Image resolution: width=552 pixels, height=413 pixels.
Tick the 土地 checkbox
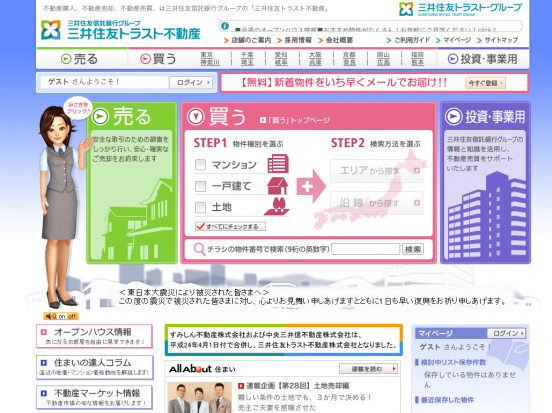coord(200,207)
